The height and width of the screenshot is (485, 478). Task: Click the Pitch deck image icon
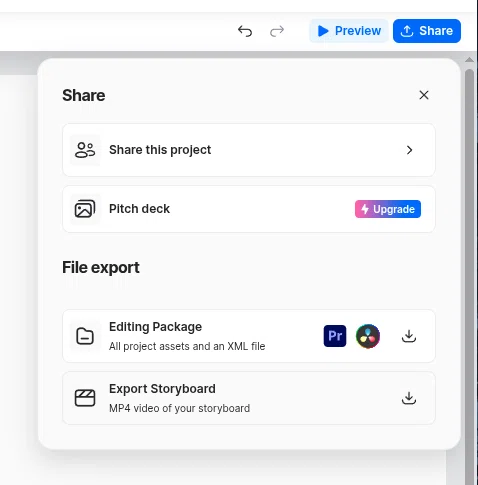pos(85,209)
